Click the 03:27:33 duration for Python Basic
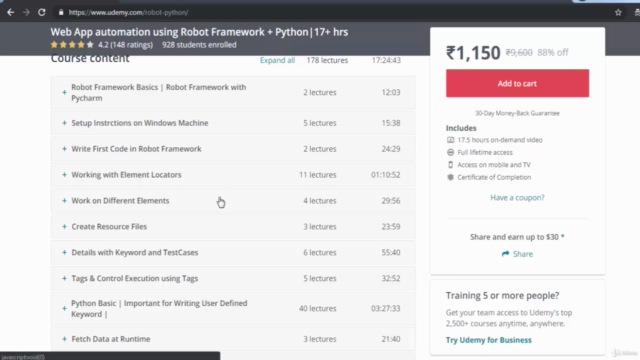Viewport: 640px width, 360px height. click(386, 309)
